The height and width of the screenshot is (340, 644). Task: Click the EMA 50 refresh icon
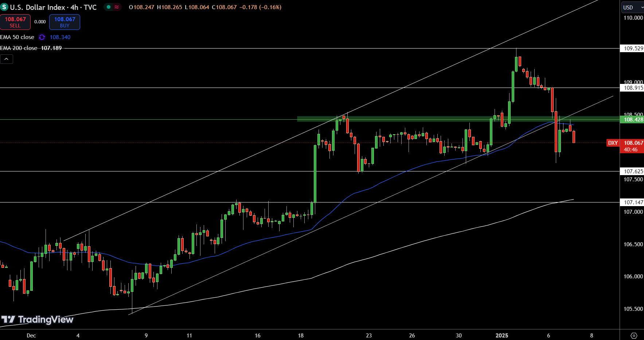point(42,37)
